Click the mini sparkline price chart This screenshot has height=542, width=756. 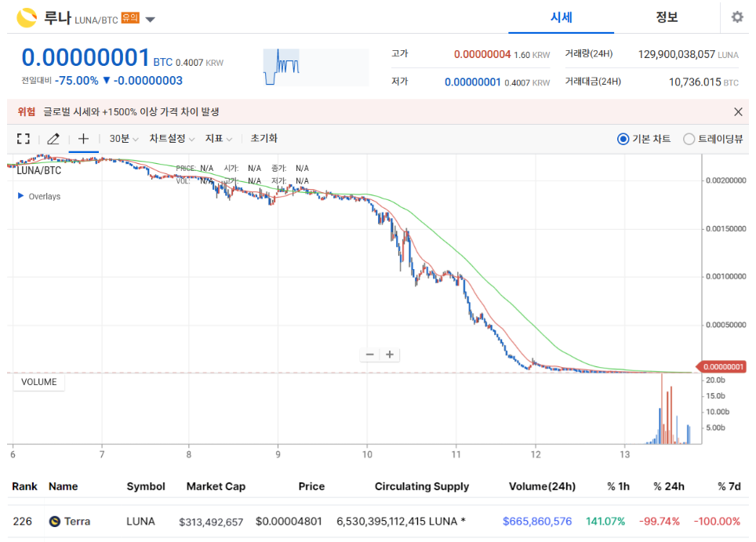(316, 67)
